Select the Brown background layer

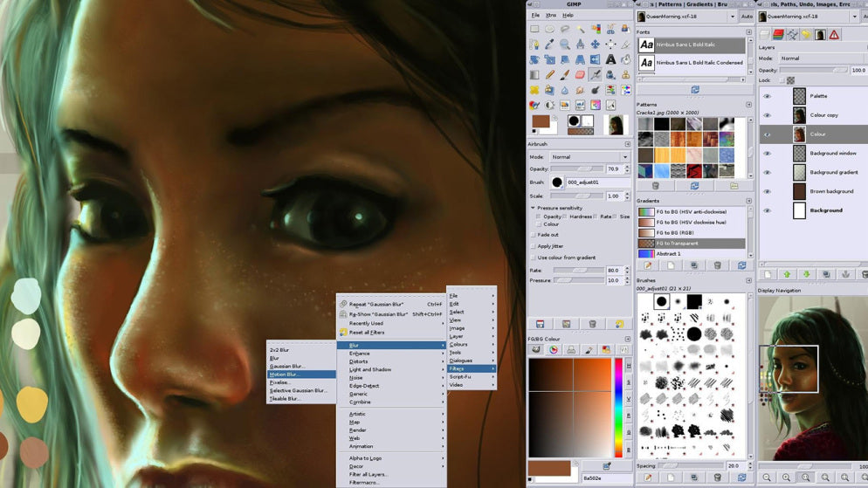830,191
